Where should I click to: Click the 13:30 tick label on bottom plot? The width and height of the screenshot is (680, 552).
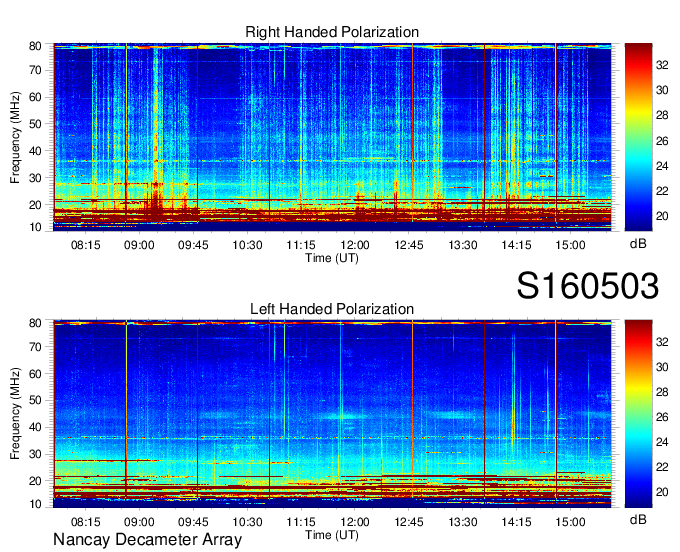pyautogui.click(x=463, y=522)
